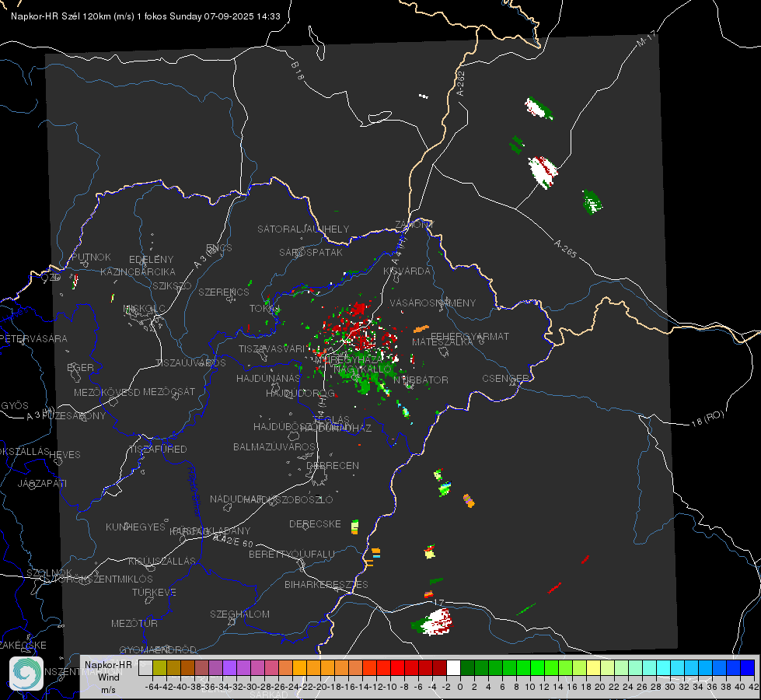Click the SÁTORALJAÚJHELY label
Image resolution: width=761 pixels, height=700 pixels.
click(303, 229)
